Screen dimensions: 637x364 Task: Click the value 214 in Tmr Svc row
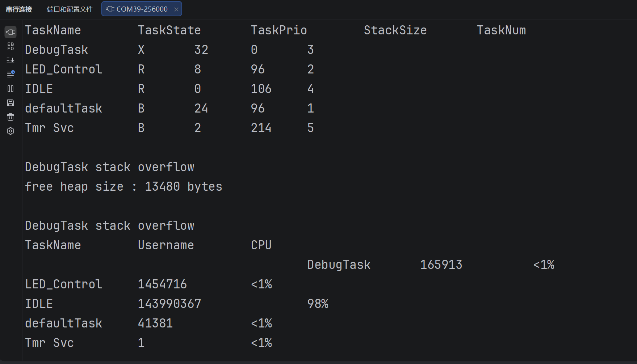point(261,128)
